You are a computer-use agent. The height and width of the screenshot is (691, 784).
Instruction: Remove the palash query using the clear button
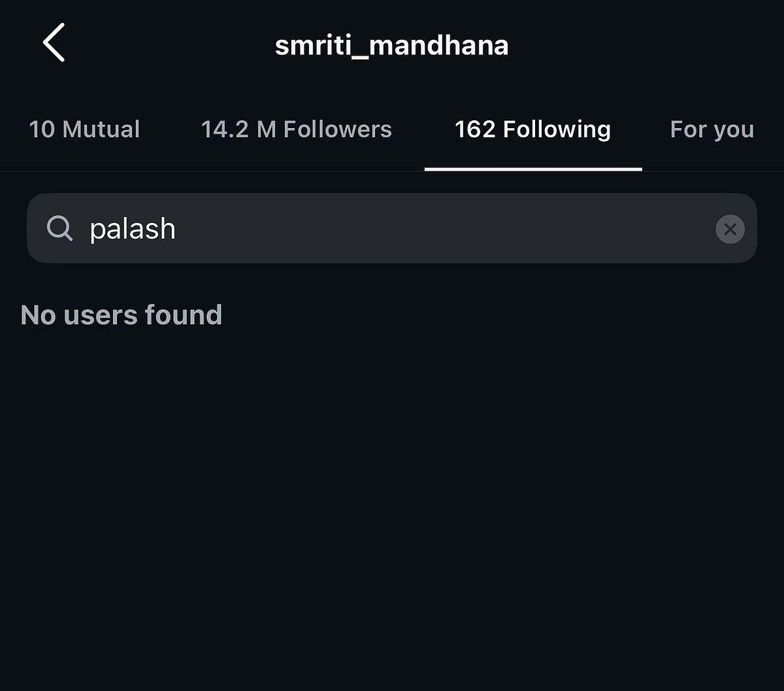[x=730, y=229]
